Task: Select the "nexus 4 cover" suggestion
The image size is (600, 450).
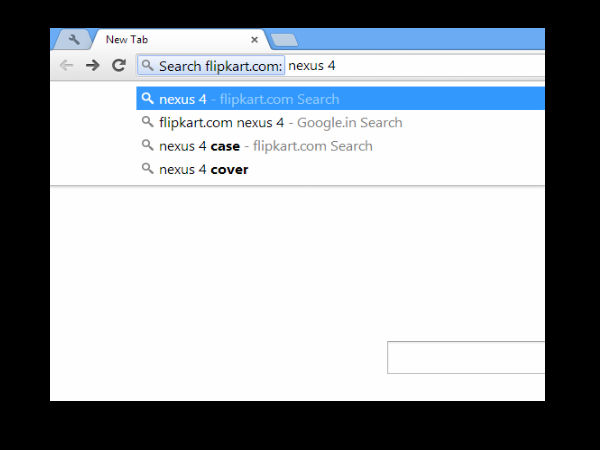Action: [x=203, y=169]
